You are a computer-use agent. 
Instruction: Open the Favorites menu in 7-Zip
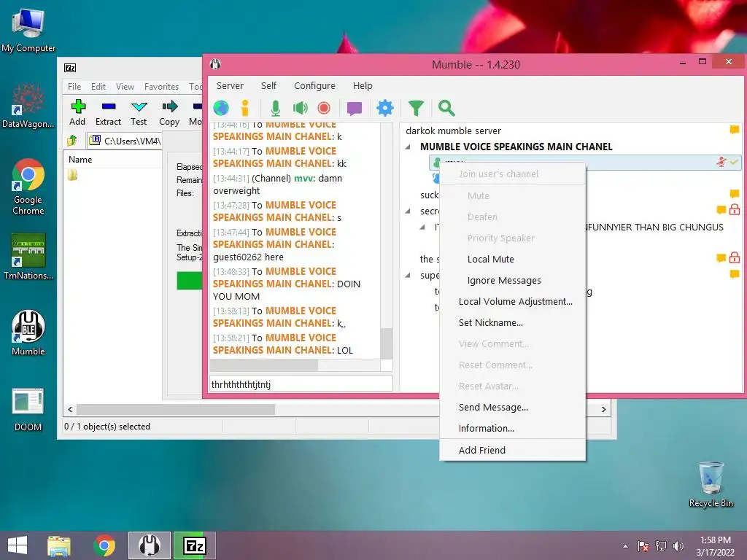(161, 86)
